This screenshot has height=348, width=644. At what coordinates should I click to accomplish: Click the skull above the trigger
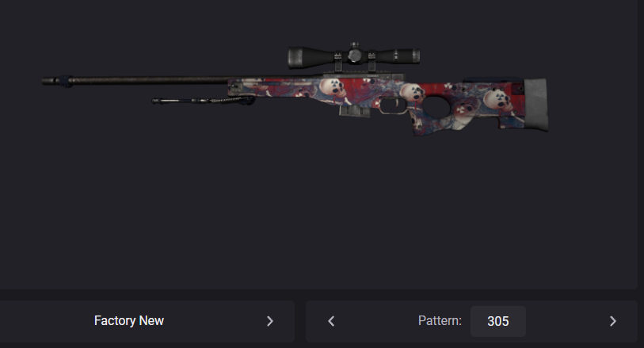click(x=413, y=93)
